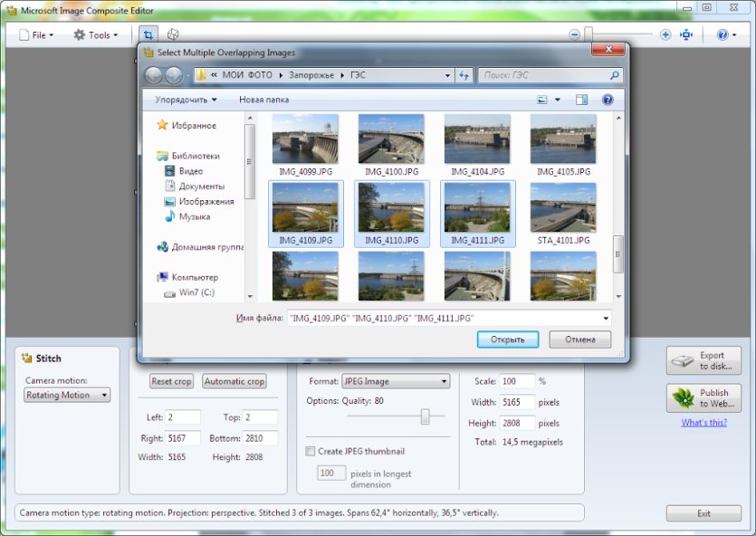Click the refresh icon beside the address bar
This screenshot has width=756, height=536.
(464, 75)
